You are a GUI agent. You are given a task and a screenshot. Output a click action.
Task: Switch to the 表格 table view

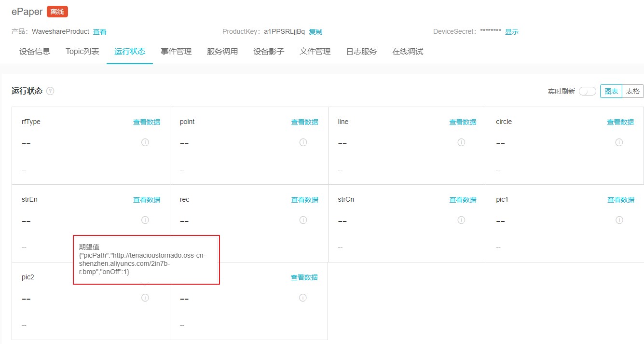click(x=633, y=91)
